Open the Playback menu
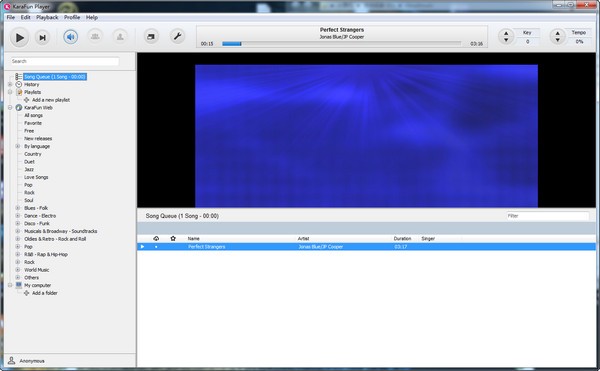Image resolution: width=600 pixels, height=371 pixels. pos(47,17)
